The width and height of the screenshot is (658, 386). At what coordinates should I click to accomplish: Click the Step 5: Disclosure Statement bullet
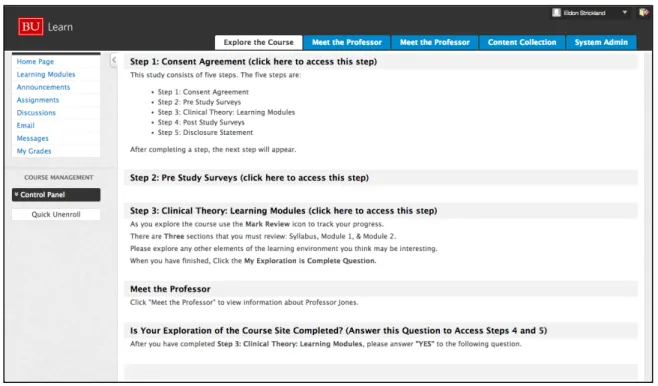[x=205, y=132]
